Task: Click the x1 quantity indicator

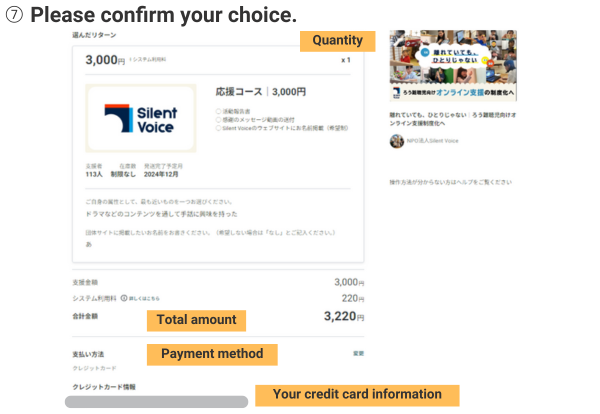Action: (x=346, y=60)
